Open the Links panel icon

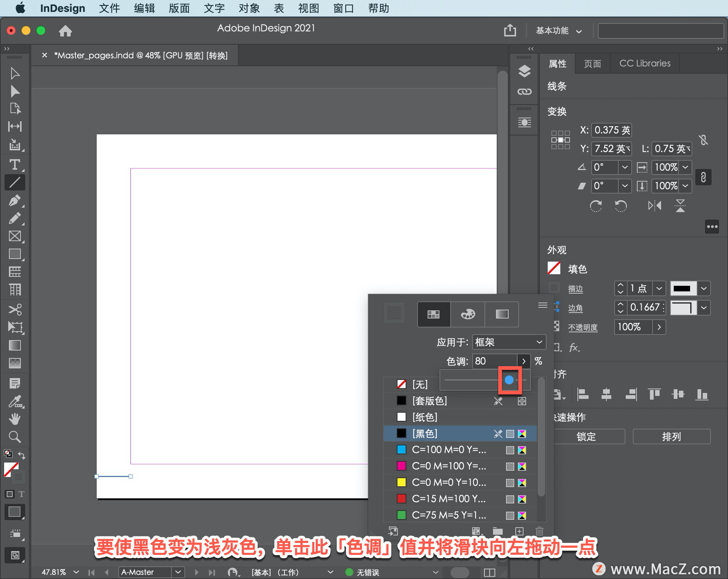(x=524, y=92)
